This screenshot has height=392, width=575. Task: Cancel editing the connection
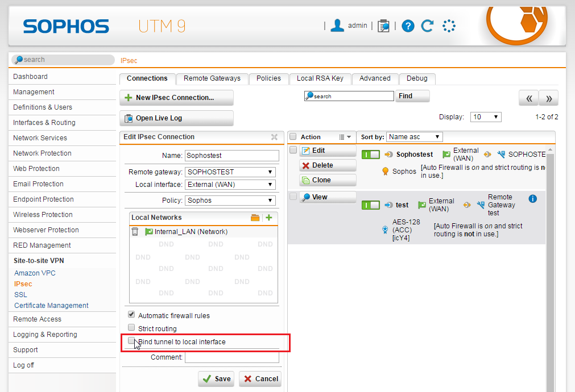coord(260,379)
